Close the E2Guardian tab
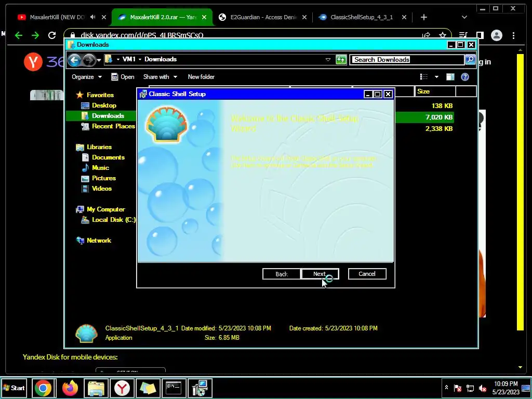Image resolution: width=532 pixels, height=399 pixels. [x=304, y=17]
